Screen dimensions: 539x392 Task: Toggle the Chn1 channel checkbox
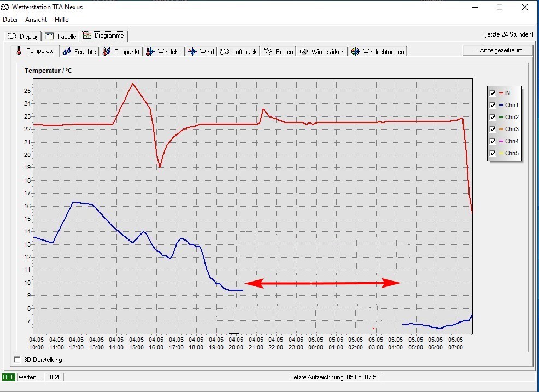(493, 105)
